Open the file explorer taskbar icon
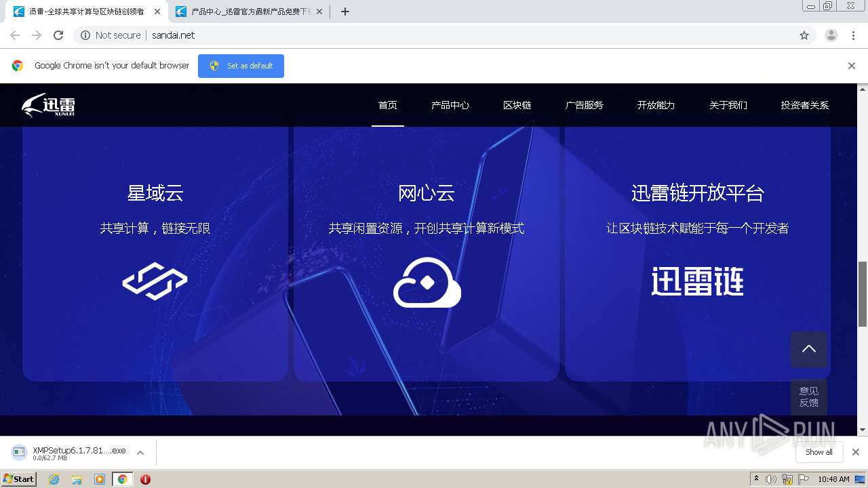Screen dimensions: 868x488 tap(77, 479)
